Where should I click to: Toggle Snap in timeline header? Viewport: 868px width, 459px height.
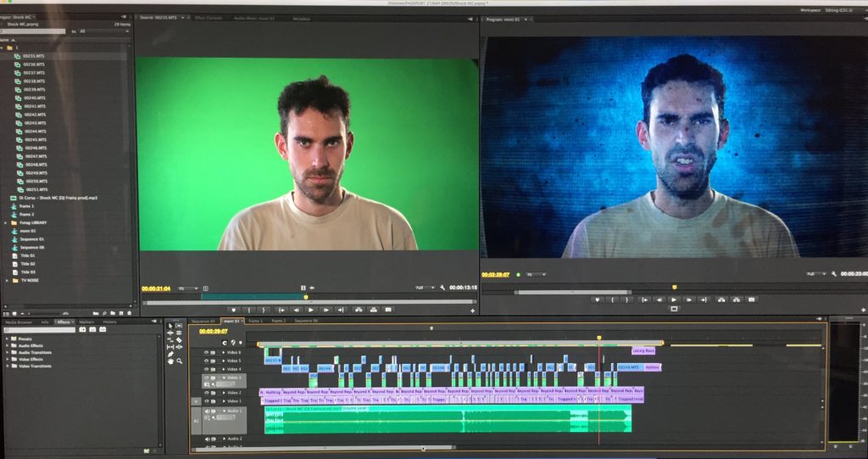[225, 343]
